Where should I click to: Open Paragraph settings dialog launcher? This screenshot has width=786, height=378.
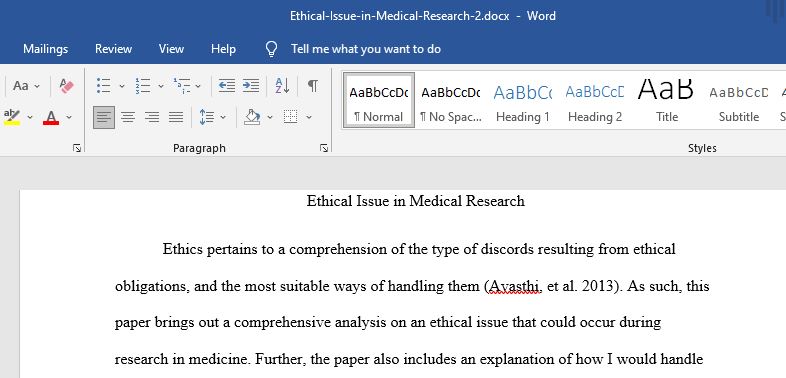click(324, 148)
